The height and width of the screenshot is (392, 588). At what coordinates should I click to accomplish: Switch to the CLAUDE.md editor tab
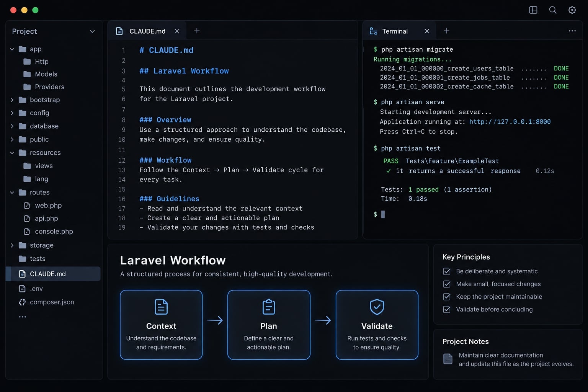coord(147,31)
